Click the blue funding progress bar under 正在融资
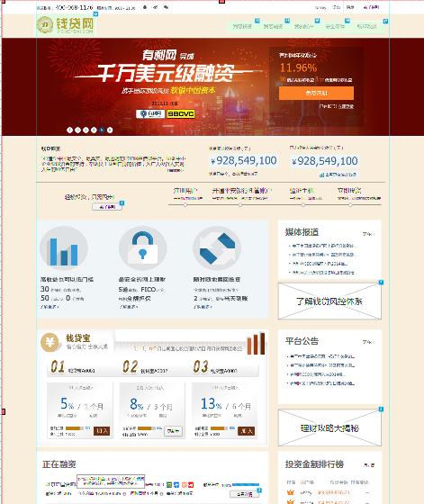The image size is (424, 504). 246,485
